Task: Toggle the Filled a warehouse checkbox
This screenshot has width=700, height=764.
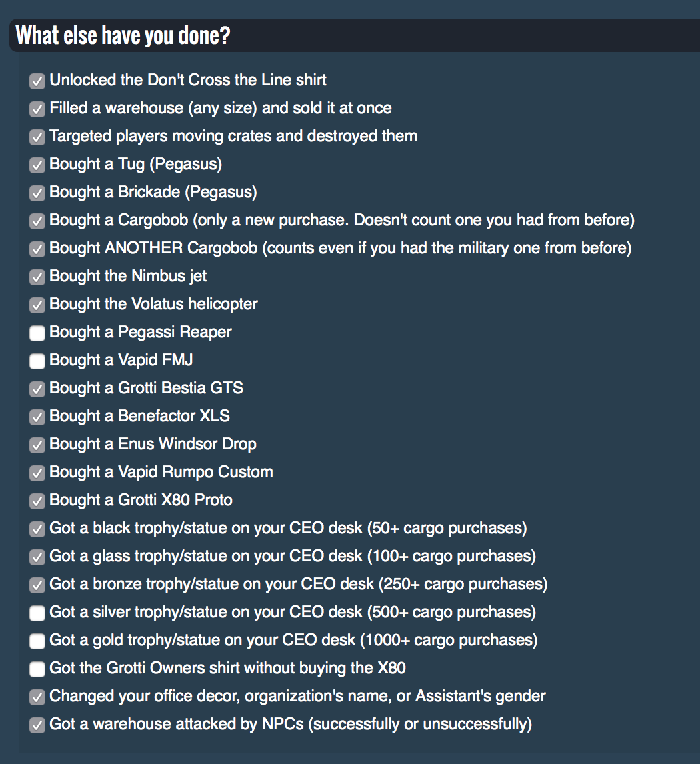Action: 37,109
